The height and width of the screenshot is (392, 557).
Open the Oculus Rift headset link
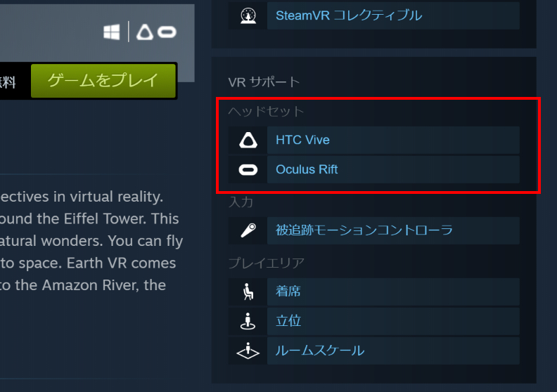click(x=393, y=169)
